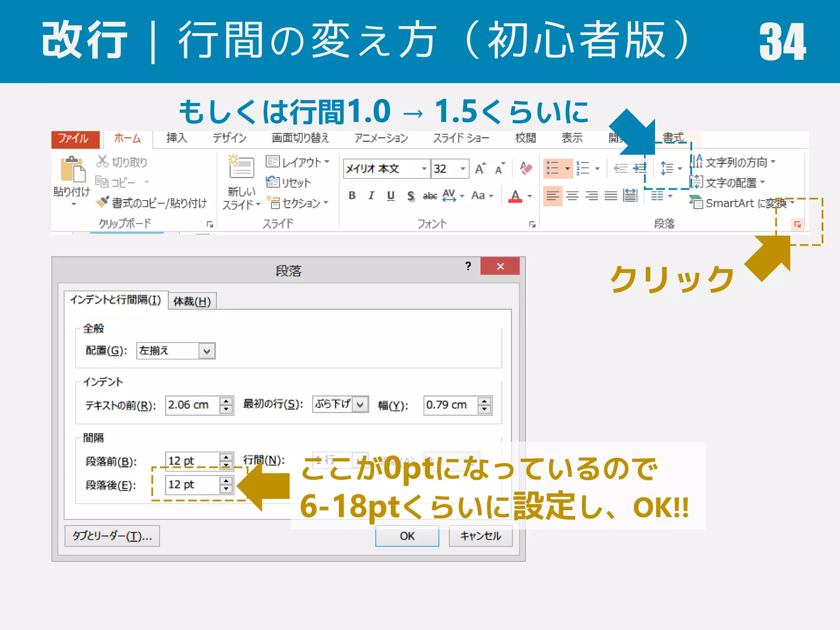Switch to the Insert (挿入) tab
The width and height of the screenshot is (840, 630).
coord(177,138)
